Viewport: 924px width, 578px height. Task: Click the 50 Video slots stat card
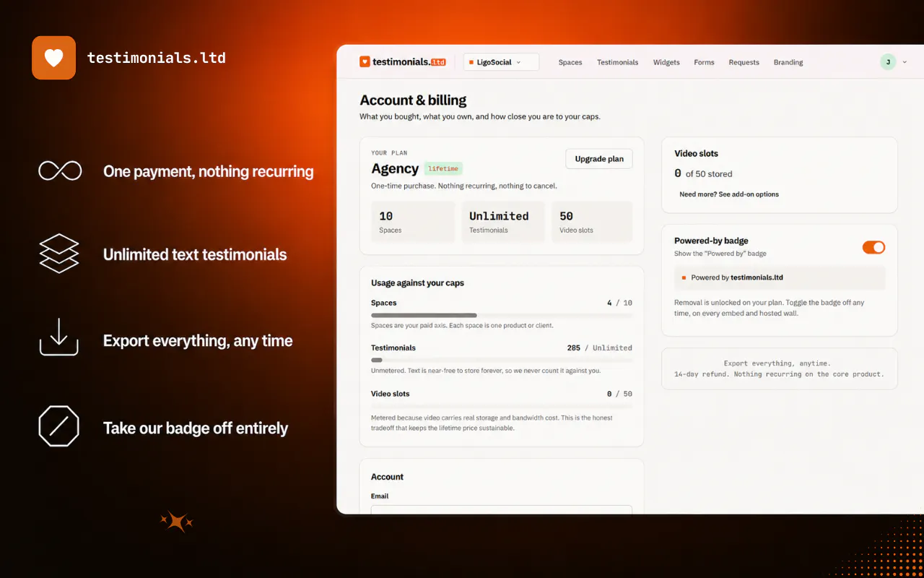pyautogui.click(x=592, y=222)
